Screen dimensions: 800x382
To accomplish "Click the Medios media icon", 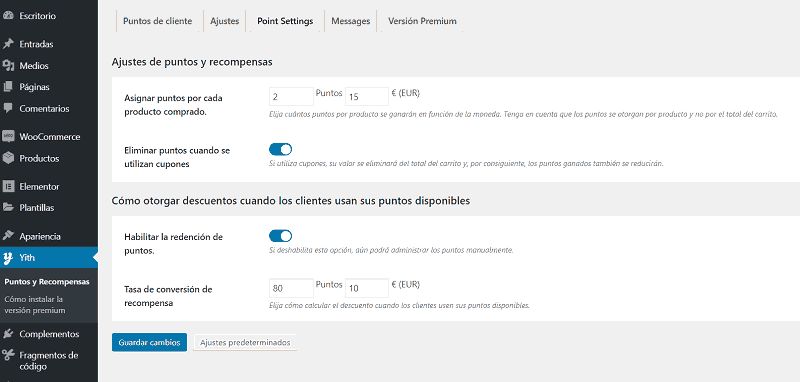I will click(8, 66).
